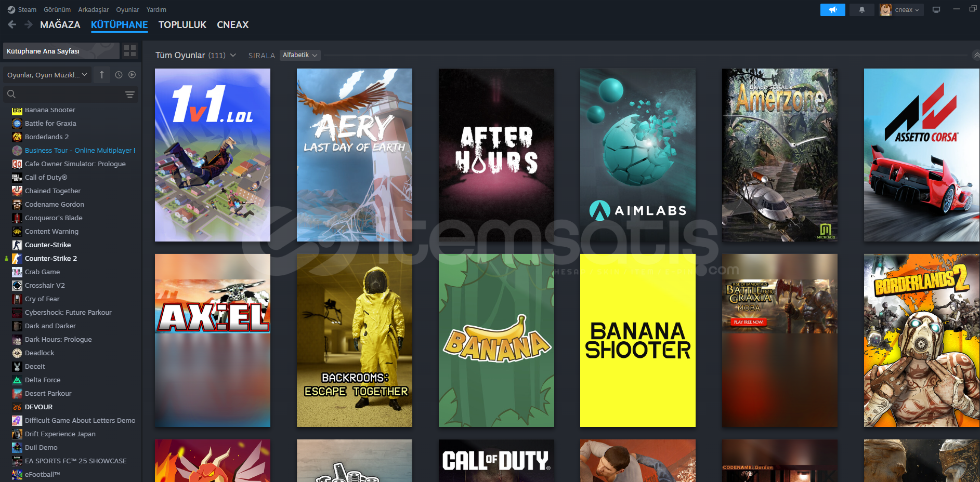Click the Borderlands 2 icon in sidebar

(17, 137)
